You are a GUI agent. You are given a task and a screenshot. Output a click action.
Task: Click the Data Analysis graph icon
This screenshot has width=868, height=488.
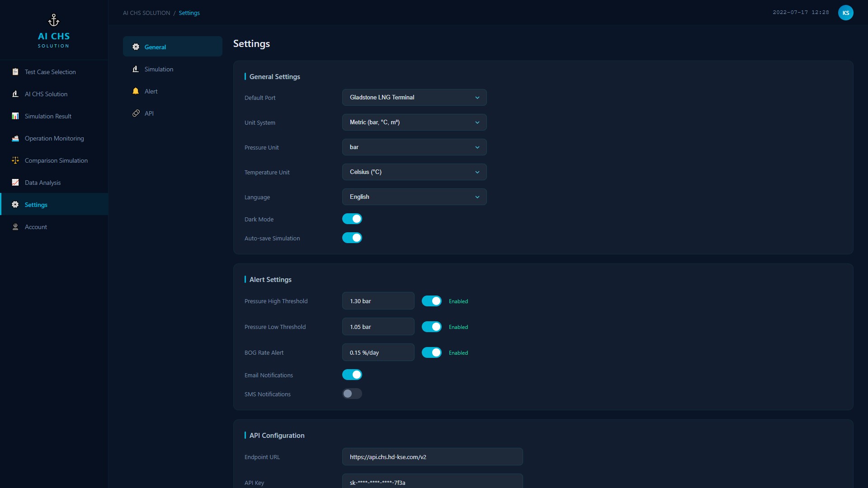pos(15,183)
